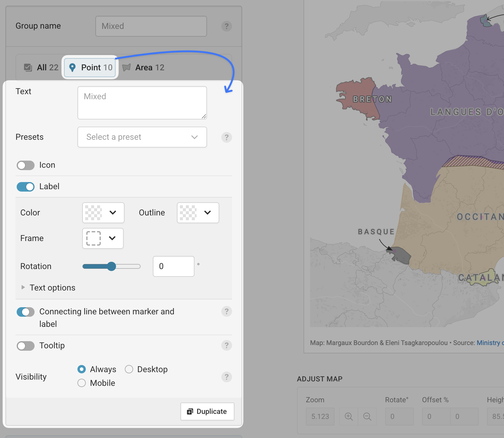Switch to the All 22 tab
Image resolution: width=504 pixels, height=438 pixels.
click(41, 68)
